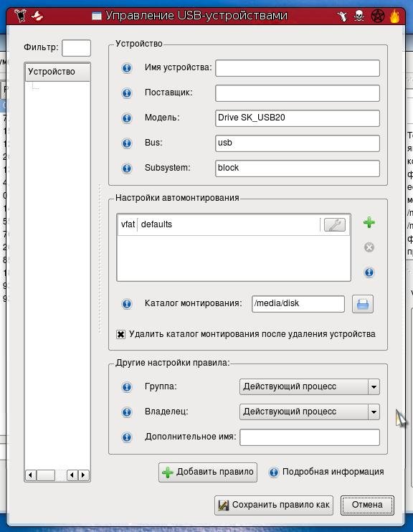This screenshot has width=413, height=532.
Task: Select vfat cell in automount list
Action: pyautogui.click(x=128, y=224)
